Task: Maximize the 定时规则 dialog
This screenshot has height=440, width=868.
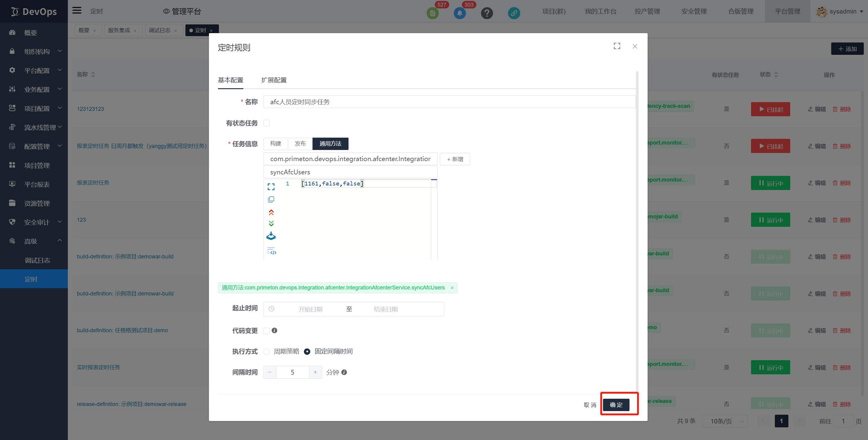Action: 617,46
